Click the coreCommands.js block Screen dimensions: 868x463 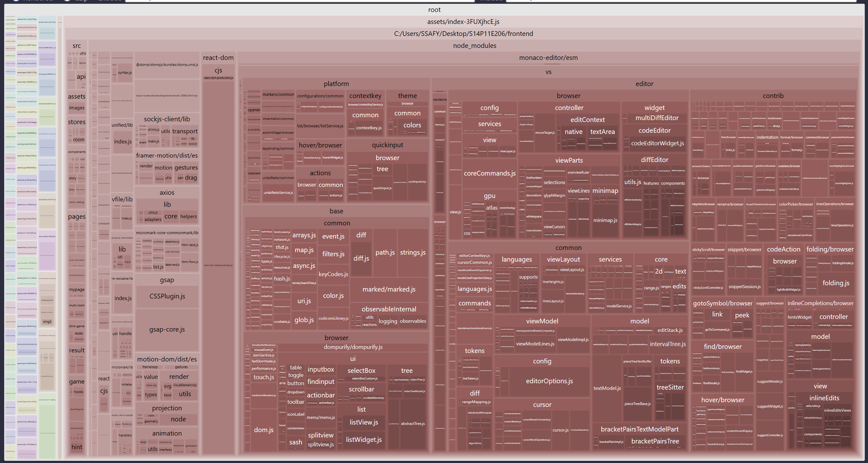pyautogui.click(x=489, y=173)
